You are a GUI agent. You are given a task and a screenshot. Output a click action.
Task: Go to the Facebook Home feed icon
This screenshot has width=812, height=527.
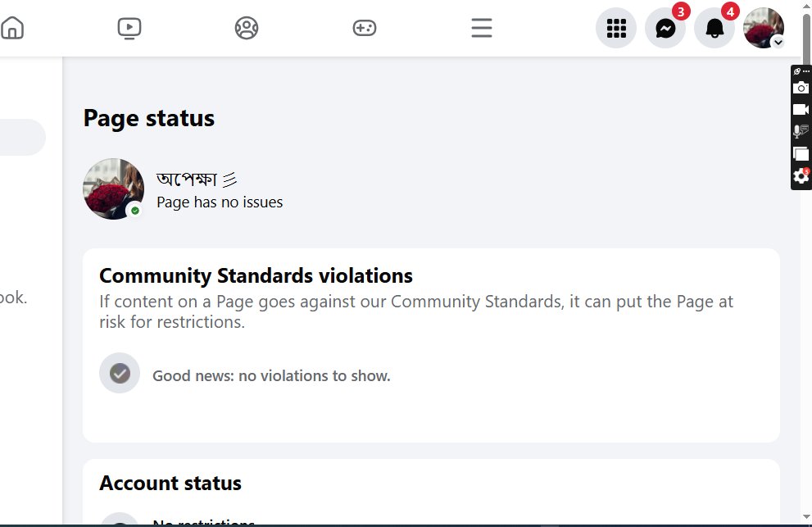pyautogui.click(x=12, y=28)
